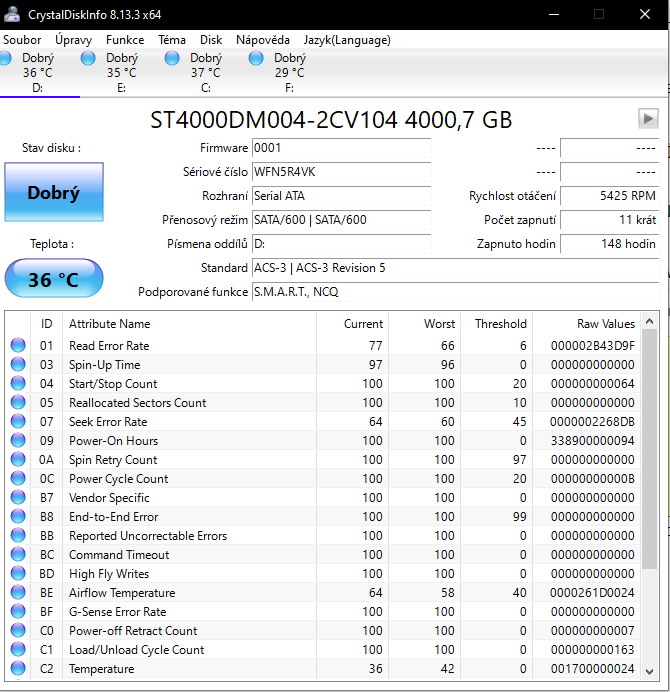Viewport: 670px width, 692px height.
Task: Open the Soubor menu
Action: point(22,40)
